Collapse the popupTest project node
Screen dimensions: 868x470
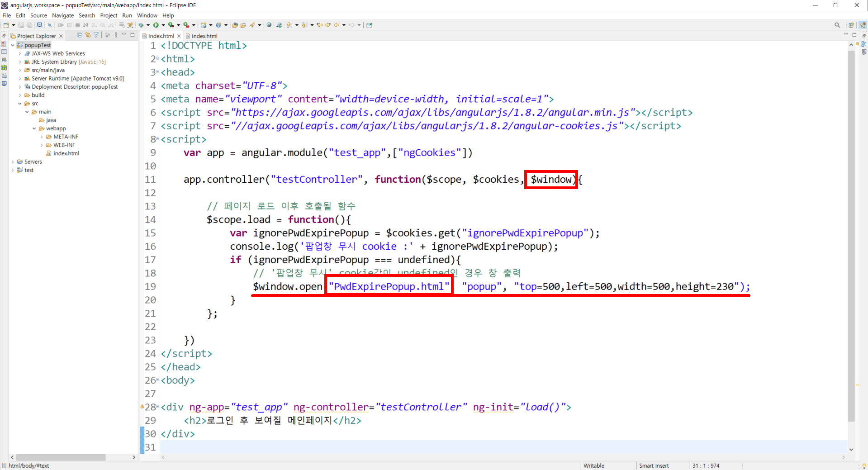[13, 45]
